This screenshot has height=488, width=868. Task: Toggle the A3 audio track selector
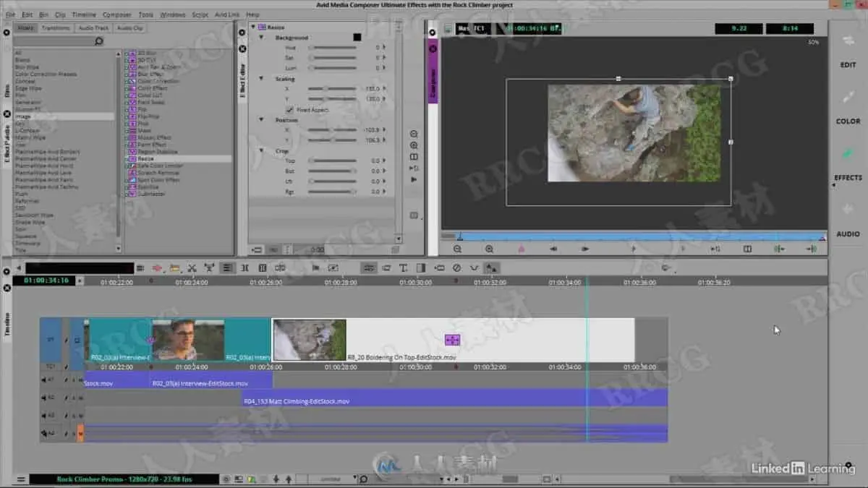click(51, 416)
